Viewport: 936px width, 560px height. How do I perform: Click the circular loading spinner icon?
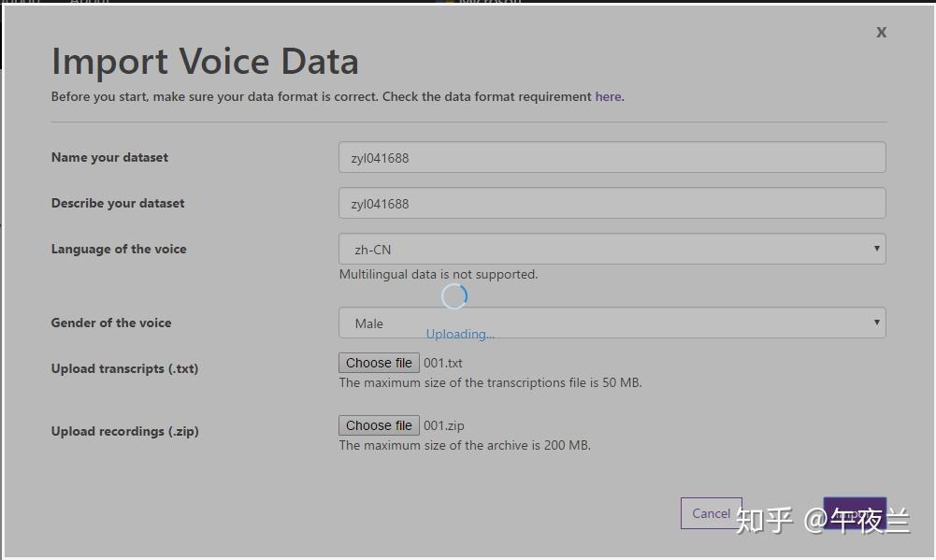click(x=454, y=296)
